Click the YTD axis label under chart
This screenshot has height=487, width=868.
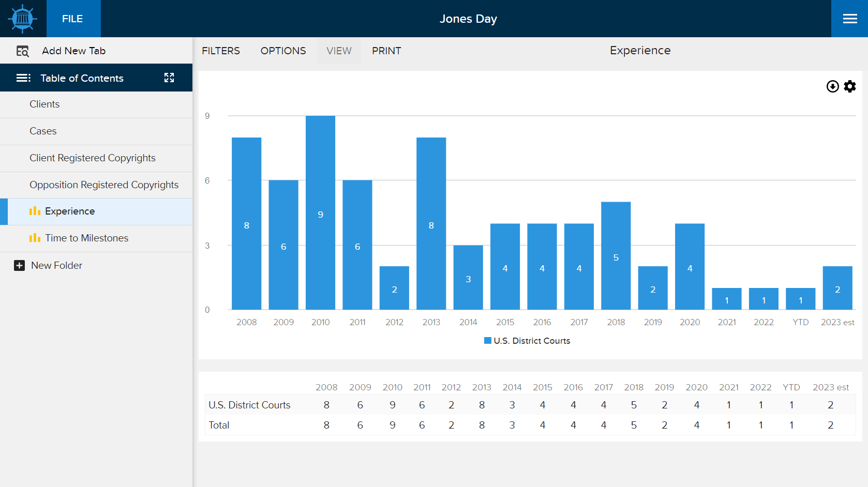point(800,322)
